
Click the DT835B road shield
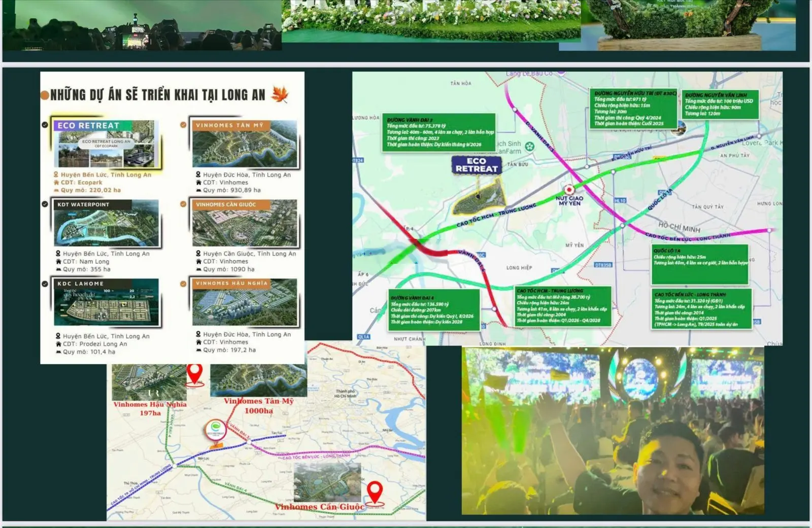click(x=603, y=265)
